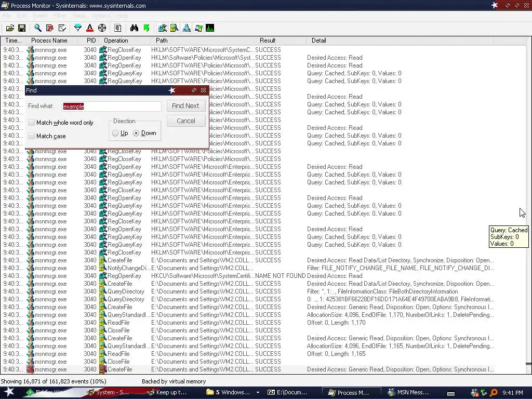Click the HKLM\SOFTWARE\Microsoft\SystemC... path cell

(x=203, y=50)
